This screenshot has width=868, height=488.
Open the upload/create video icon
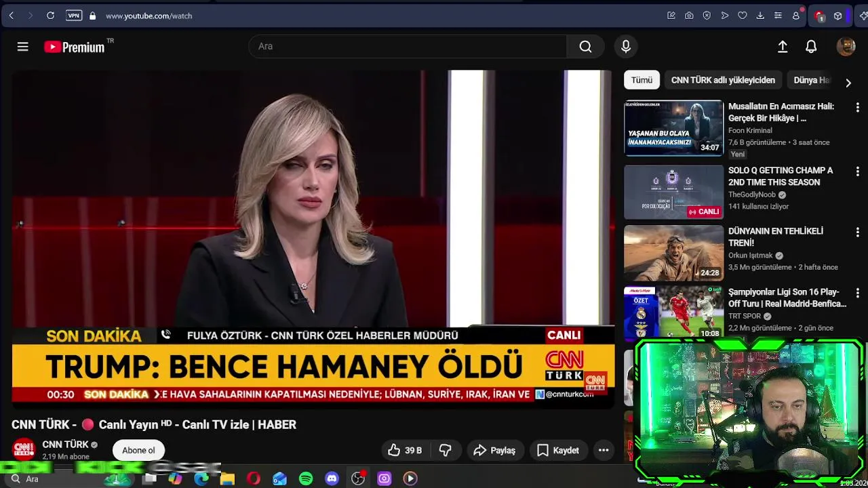coord(783,46)
